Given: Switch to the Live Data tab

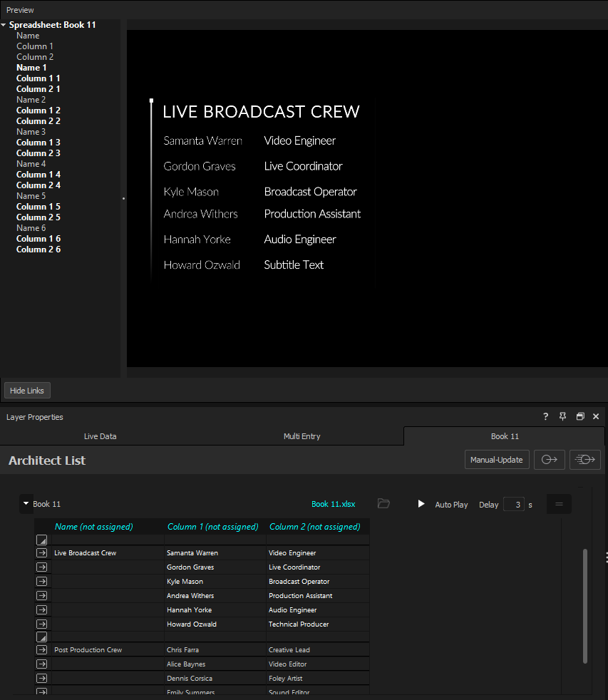Looking at the screenshot, I should coord(100,436).
